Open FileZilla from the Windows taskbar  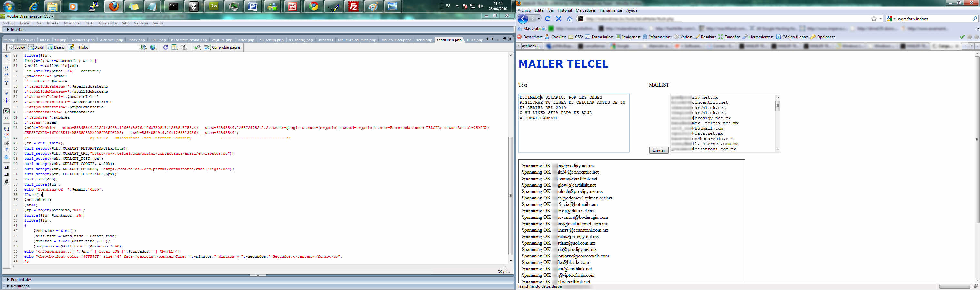tap(353, 6)
